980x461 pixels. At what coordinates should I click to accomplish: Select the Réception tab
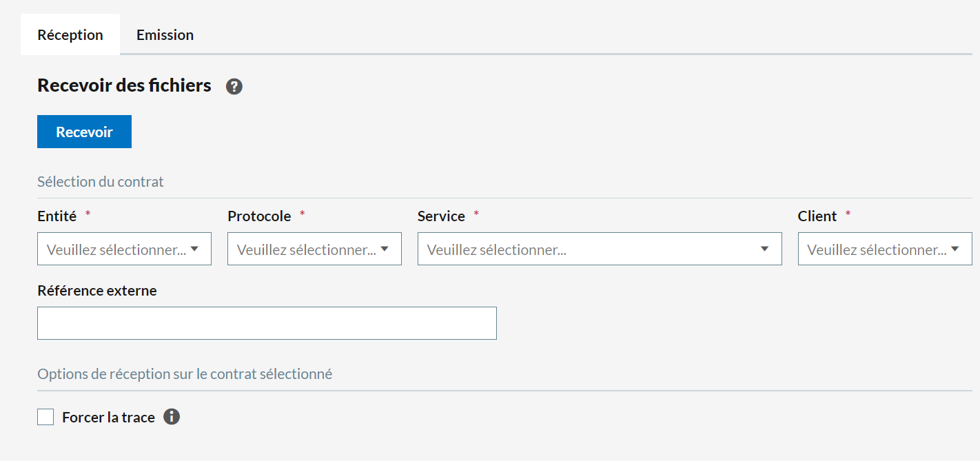click(70, 35)
